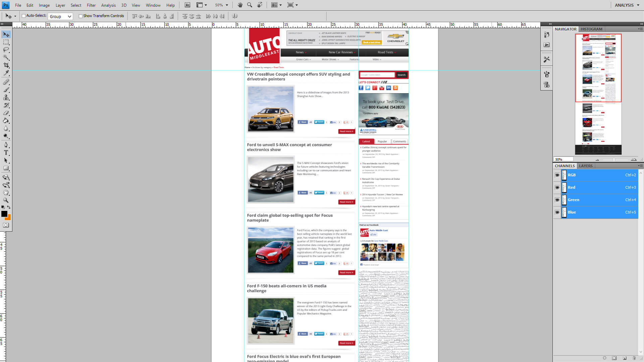The image size is (644, 362).
Task: Switch to the Layers tab
Action: tap(586, 166)
